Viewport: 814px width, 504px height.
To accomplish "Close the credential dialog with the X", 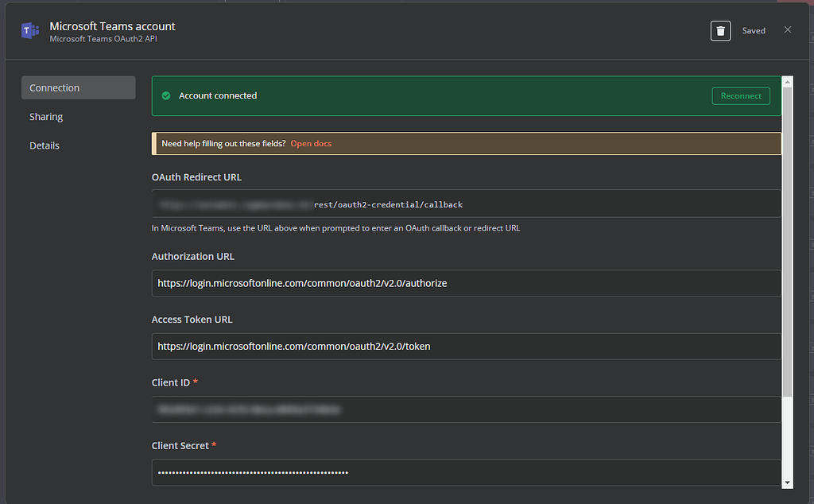I will (x=788, y=29).
